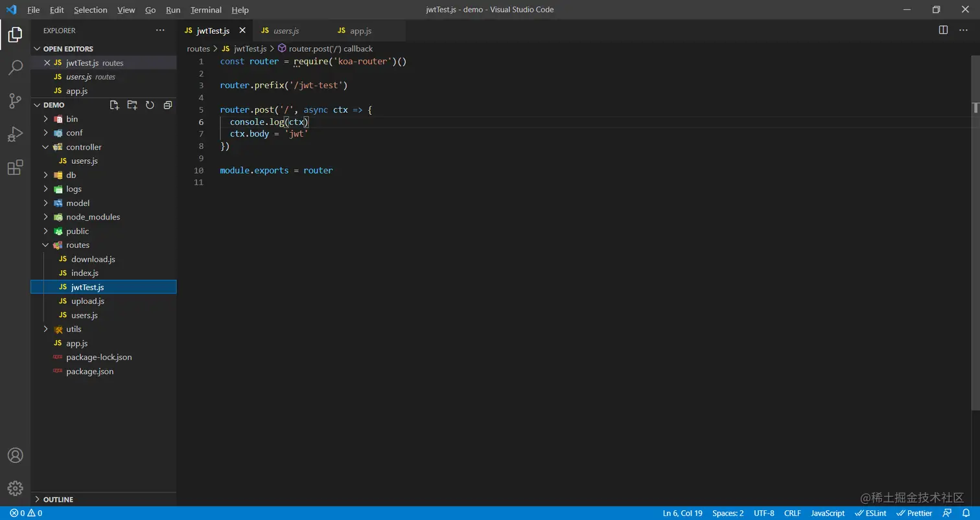Screen dimensions: 980x520
Task: Open the Accounts menu icon
Action: tap(15, 455)
